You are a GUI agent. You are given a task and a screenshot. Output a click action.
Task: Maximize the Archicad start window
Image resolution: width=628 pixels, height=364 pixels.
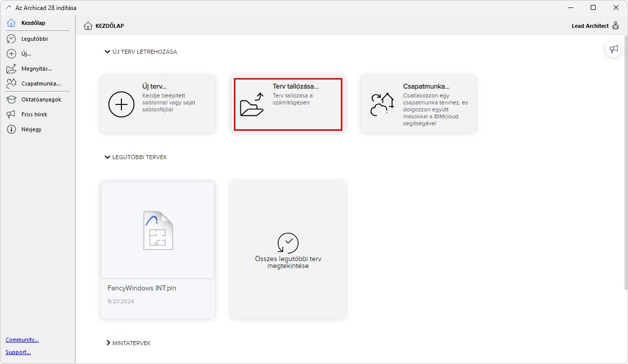(x=593, y=8)
